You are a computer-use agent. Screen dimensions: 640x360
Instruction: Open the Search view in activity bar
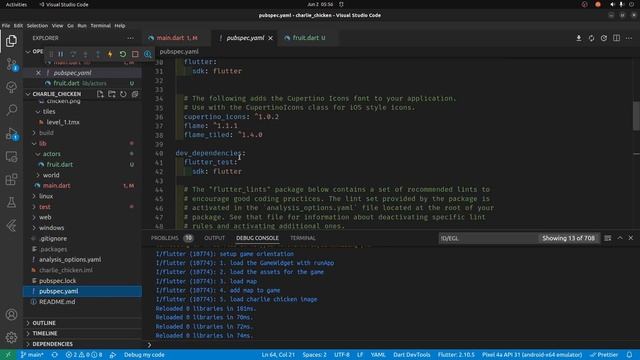pos(11,109)
